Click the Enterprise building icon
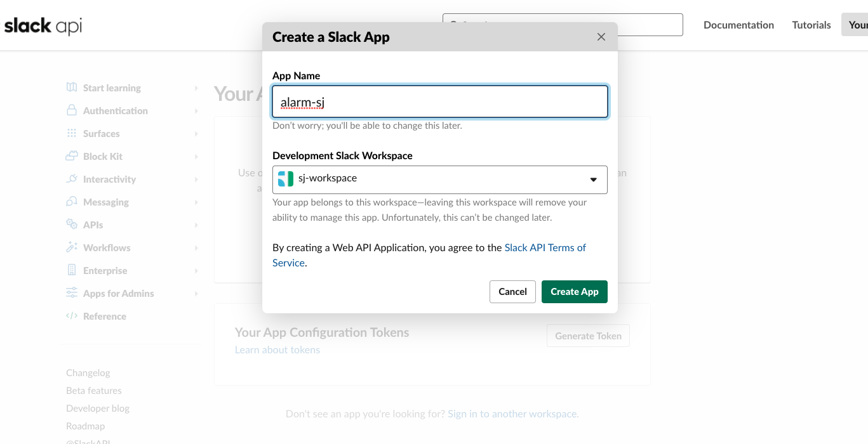The width and height of the screenshot is (868, 444). 72,270
